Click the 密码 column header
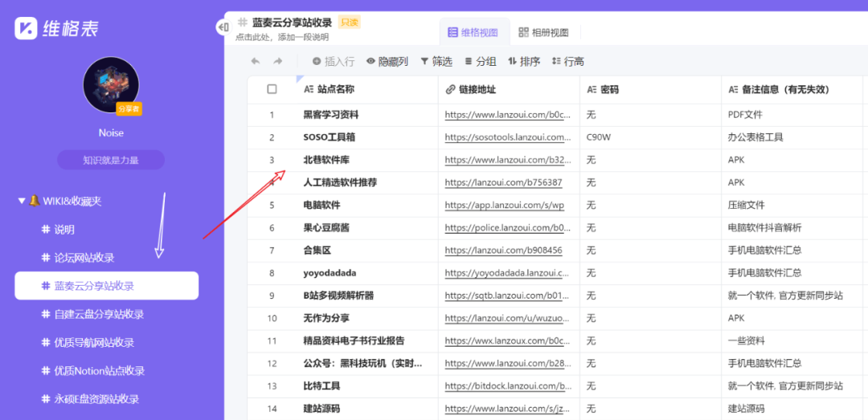868x420 pixels. (650, 89)
